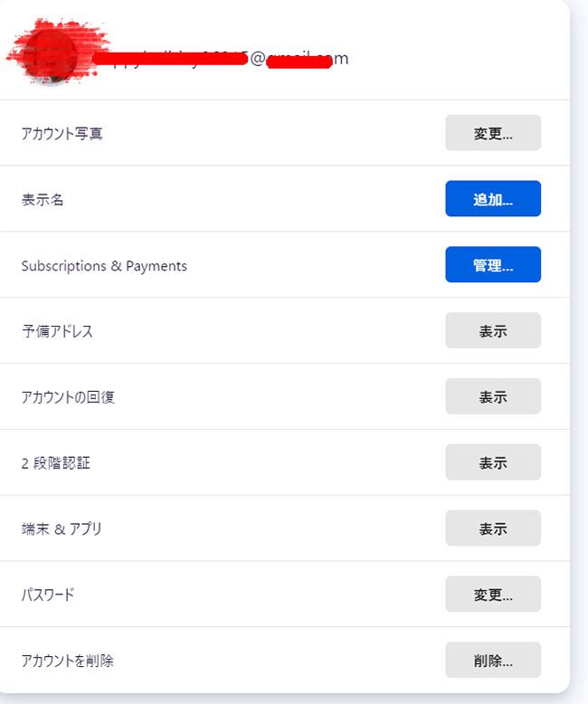The height and width of the screenshot is (704, 588).
Task: Click the Subscriptions & Payments label
Action: 104,266
